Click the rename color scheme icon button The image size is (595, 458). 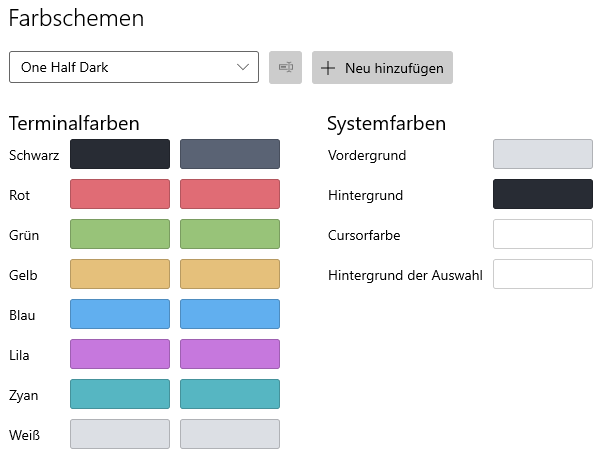(285, 68)
